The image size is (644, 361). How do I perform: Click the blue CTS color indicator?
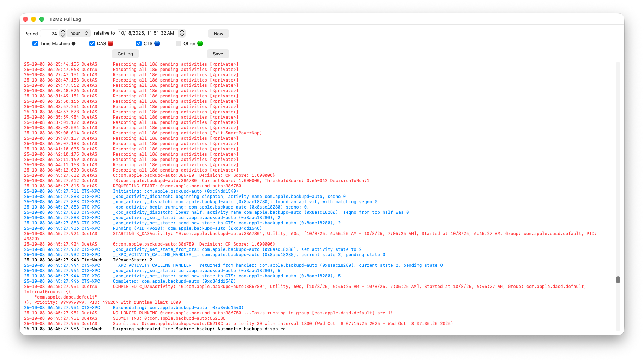[157, 43]
